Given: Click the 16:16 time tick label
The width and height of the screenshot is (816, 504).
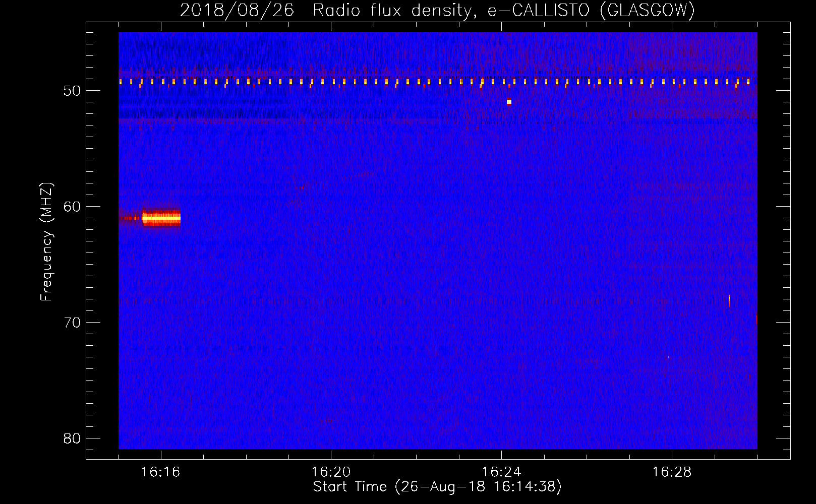Looking at the screenshot, I should point(160,472).
